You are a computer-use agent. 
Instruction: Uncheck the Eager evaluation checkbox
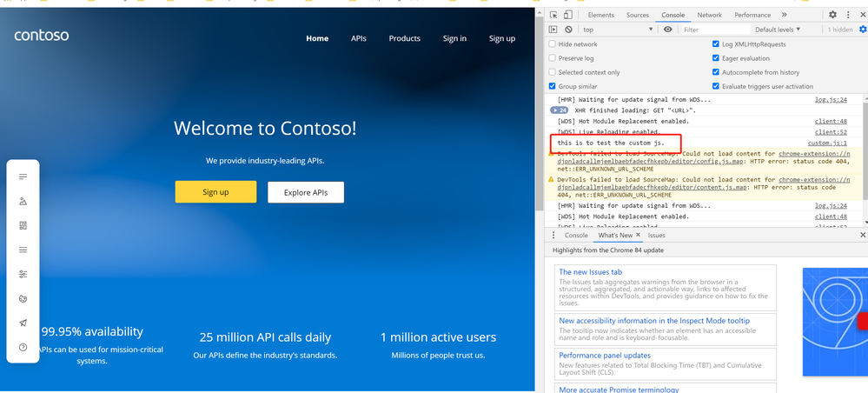click(x=716, y=58)
